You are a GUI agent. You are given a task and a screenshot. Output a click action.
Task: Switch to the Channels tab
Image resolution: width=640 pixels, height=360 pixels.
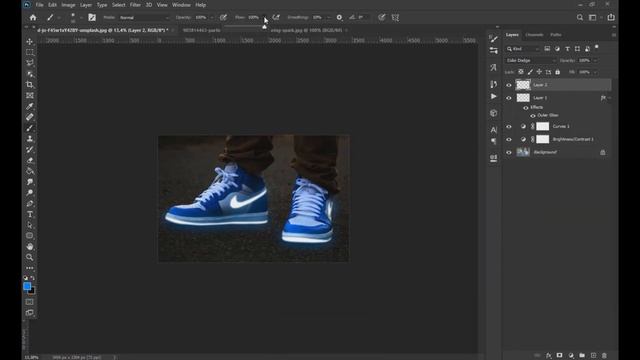(534, 35)
